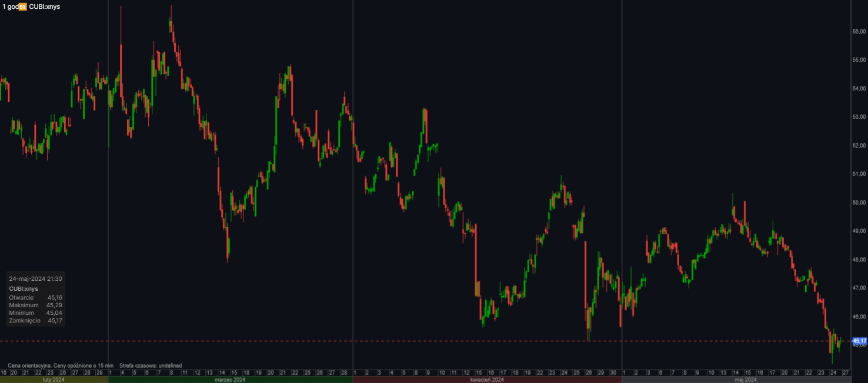Select the luty 2024 month band
Image resolution: width=868 pixels, height=383 pixels.
point(55,380)
